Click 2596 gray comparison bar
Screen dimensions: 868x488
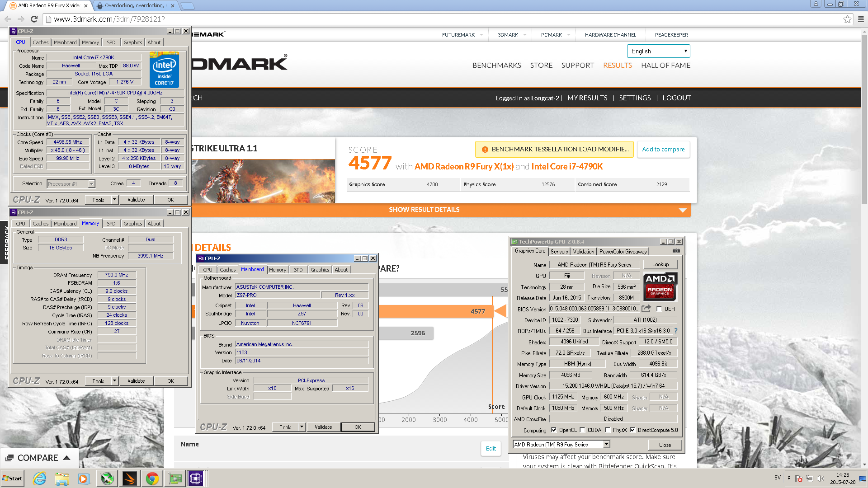pos(406,333)
